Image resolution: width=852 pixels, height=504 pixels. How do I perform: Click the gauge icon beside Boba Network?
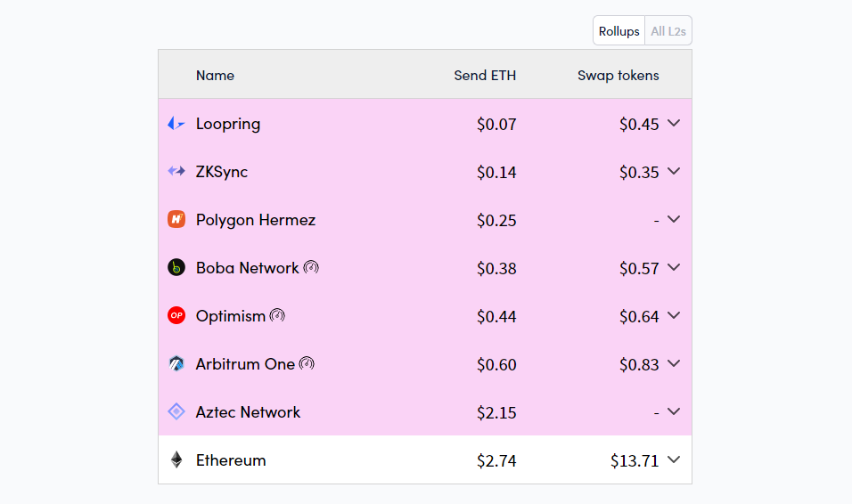tap(311, 267)
